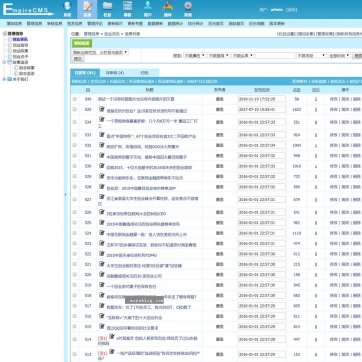Click the publish time field of row 535
362x362 pixels.
pyautogui.click(x=262, y=109)
